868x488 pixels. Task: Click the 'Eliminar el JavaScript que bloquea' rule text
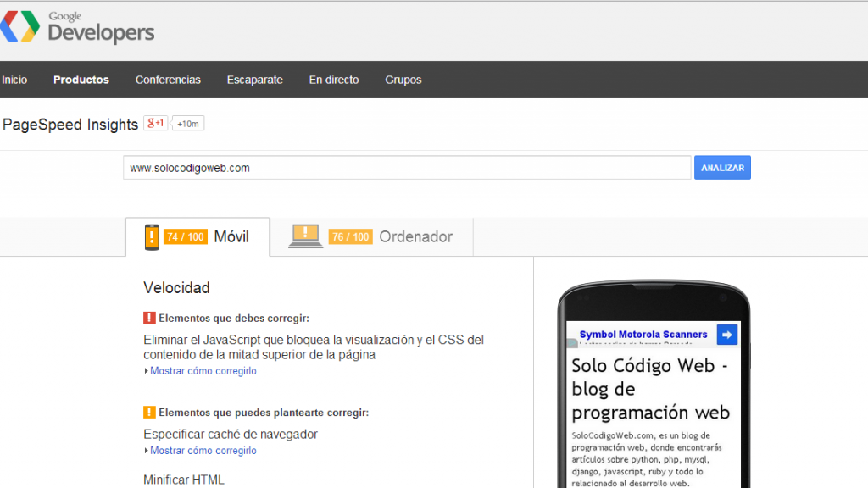[314, 347]
